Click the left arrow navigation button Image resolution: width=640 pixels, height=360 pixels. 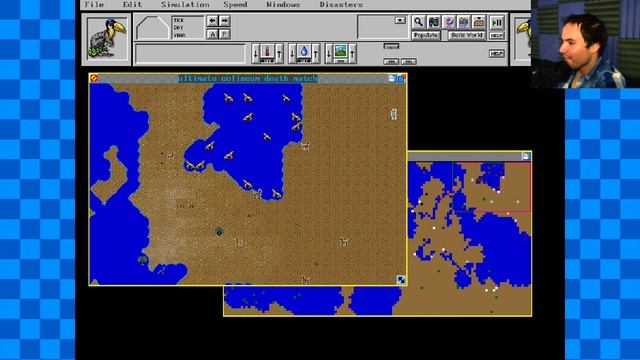212,21
